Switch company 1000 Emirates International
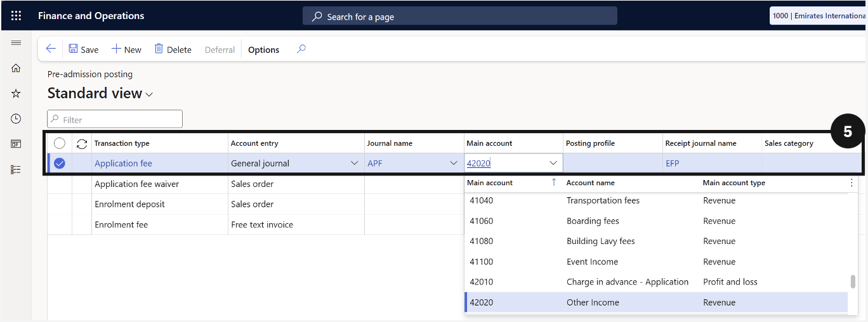Screen dimensions: 868x322 point(819,16)
